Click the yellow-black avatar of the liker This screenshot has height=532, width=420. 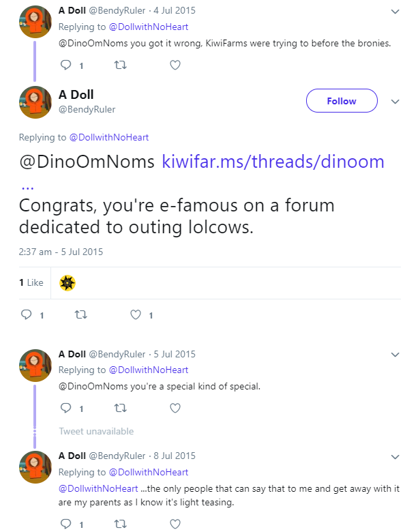pyautogui.click(x=67, y=283)
